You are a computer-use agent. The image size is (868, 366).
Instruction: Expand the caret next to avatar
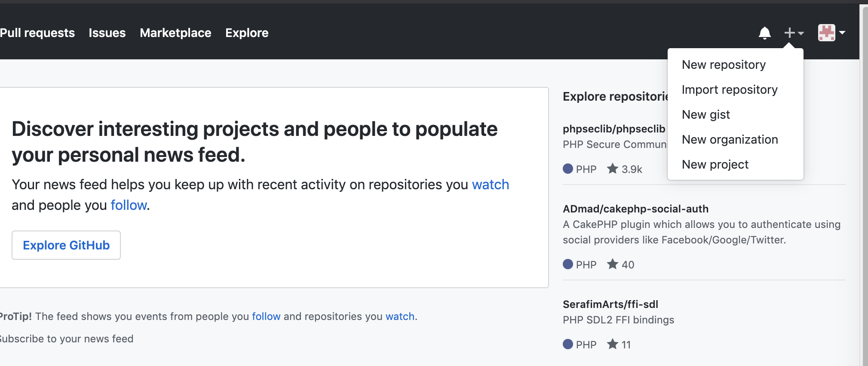point(842,33)
